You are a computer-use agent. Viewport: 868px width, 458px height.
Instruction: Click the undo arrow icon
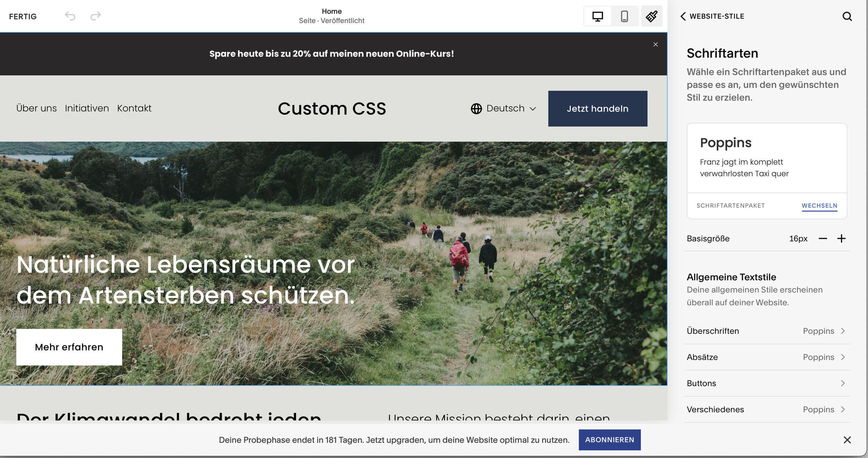tap(70, 16)
